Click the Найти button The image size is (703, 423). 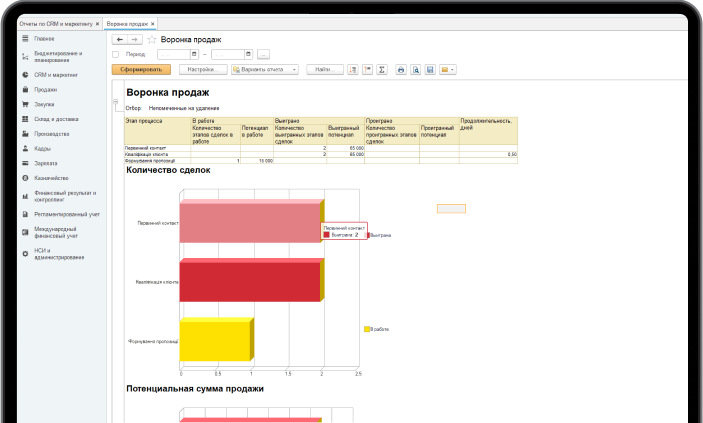(x=325, y=70)
